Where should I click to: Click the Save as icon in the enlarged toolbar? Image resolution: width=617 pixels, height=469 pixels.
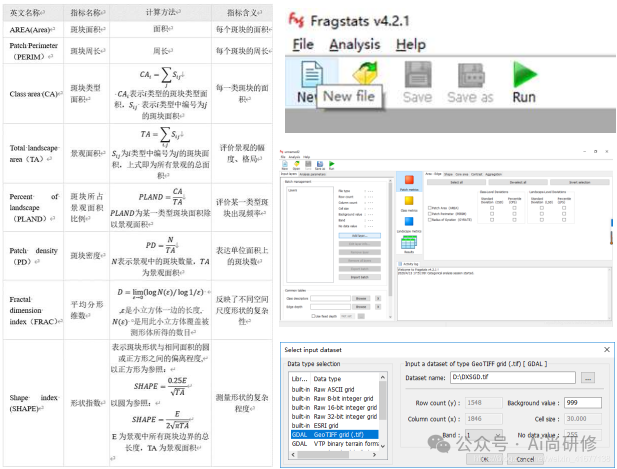click(x=471, y=75)
